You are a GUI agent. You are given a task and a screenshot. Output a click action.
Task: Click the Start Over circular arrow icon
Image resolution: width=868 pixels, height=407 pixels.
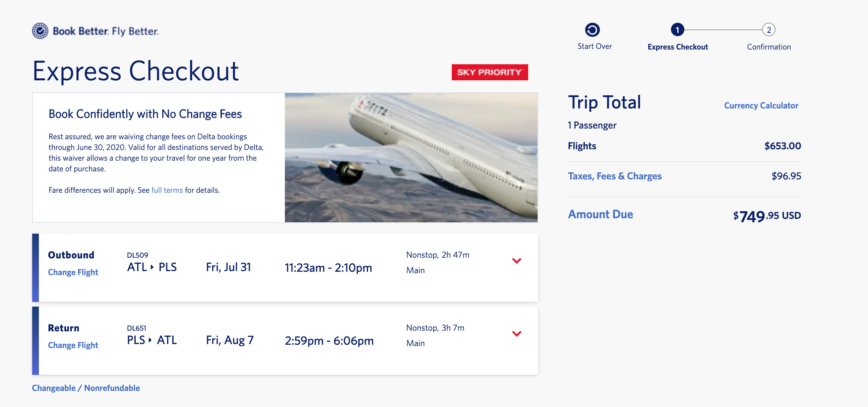tap(592, 30)
